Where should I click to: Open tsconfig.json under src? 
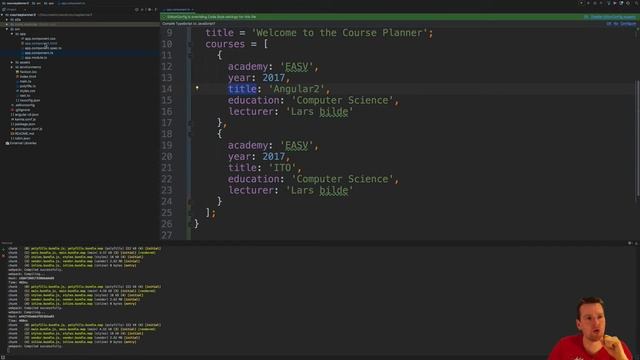click(29, 100)
